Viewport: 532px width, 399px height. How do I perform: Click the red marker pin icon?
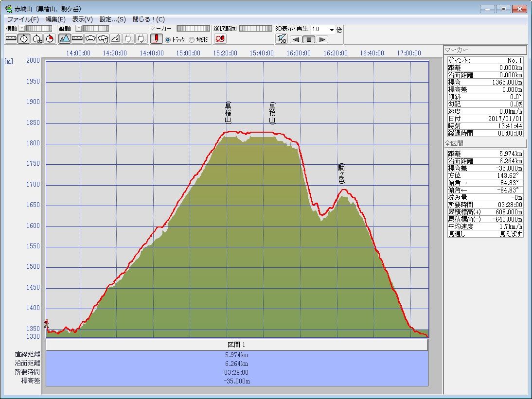[156, 39]
